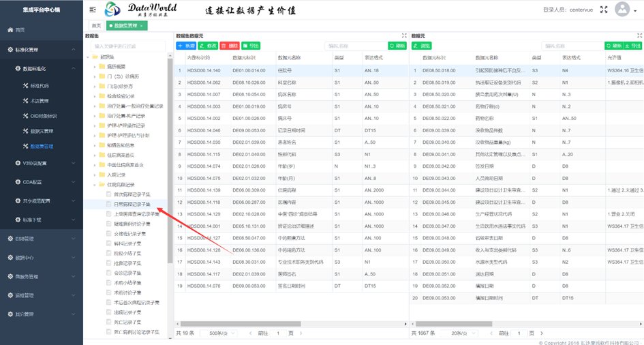644x345 pixels.
Task: Click the green 浏览 button
Action: [421, 46]
